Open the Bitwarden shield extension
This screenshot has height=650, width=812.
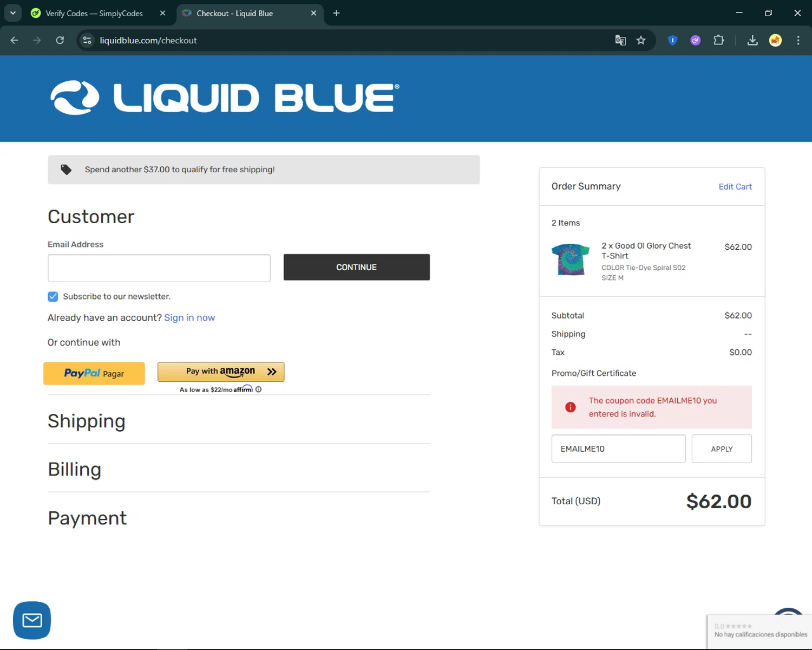point(672,40)
